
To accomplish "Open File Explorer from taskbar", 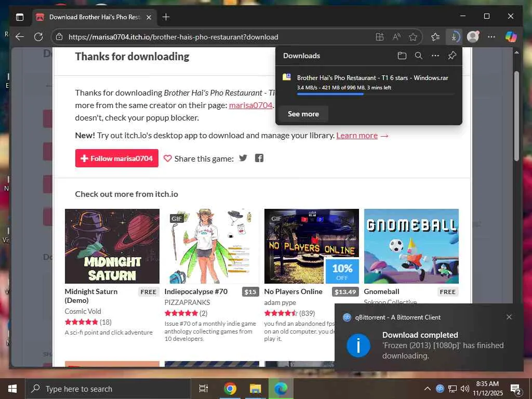I will pyautogui.click(x=256, y=389).
